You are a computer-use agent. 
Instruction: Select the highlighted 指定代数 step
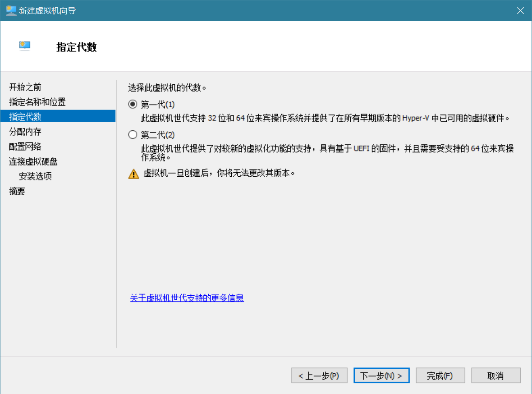pyautogui.click(x=25, y=116)
